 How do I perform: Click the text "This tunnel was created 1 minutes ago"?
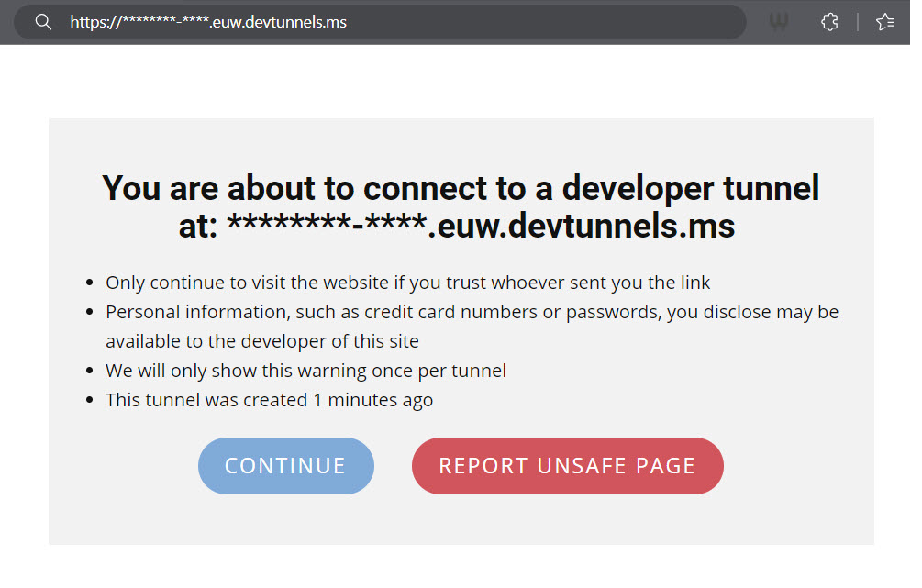point(270,401)
